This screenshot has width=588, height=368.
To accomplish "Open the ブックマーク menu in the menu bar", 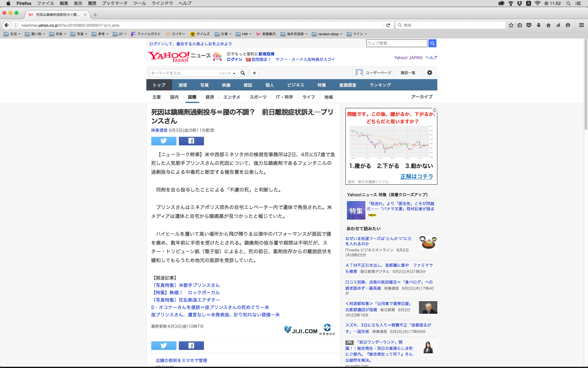I will [115, 3].
